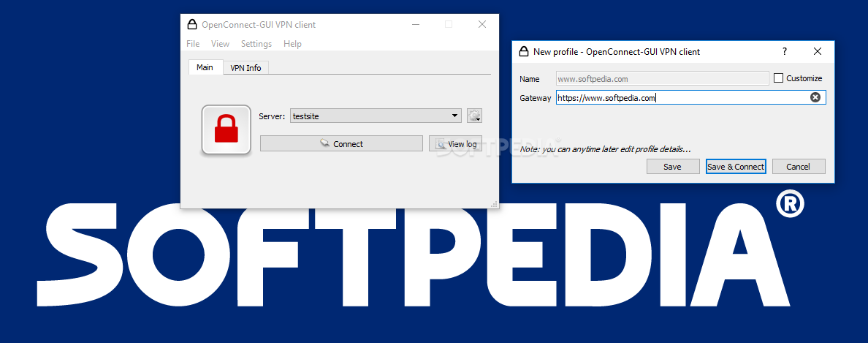Clear the Gateway field with X icon

[x=815, y=97]
